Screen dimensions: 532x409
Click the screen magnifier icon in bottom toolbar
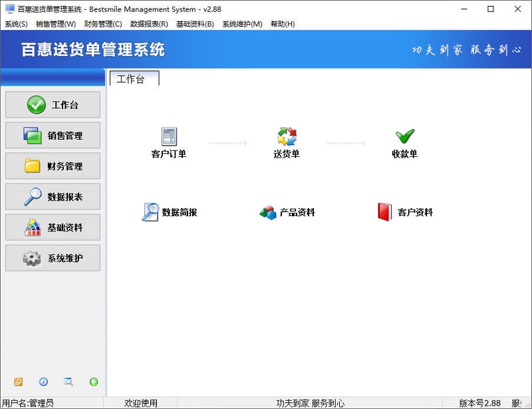pyautogui.click(x=68, y=382)
